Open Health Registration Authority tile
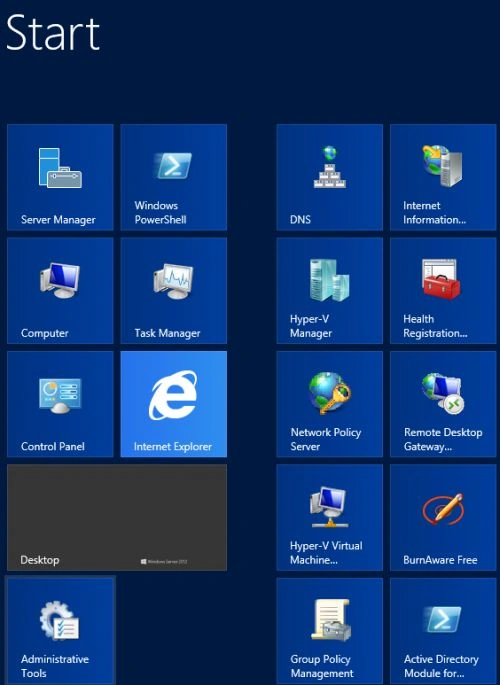Viewport: 500px width, 685px height. [443, 291]
